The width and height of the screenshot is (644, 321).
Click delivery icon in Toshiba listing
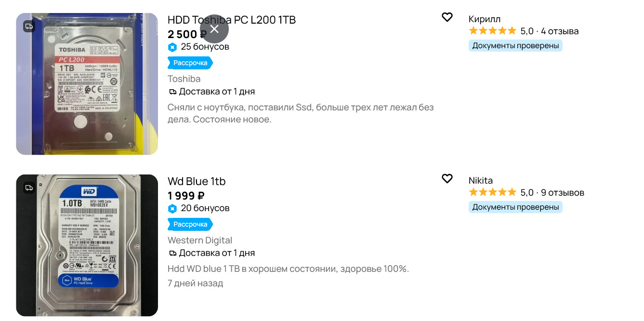pos(172,92)
